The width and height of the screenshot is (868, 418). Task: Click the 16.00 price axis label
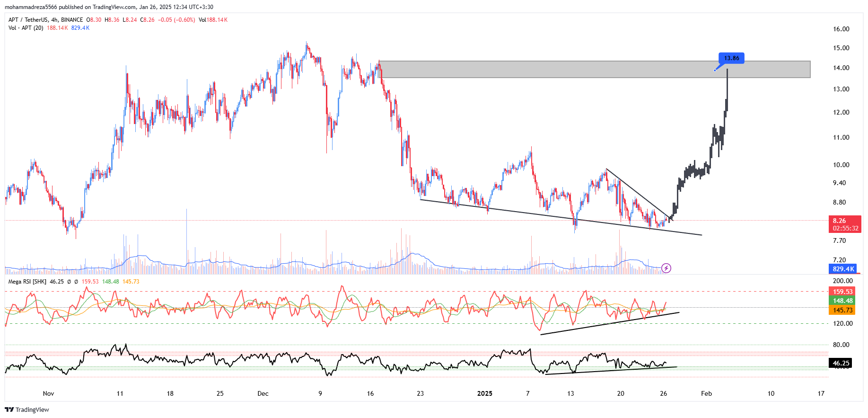pyautogui.click(x=841, y=29)
